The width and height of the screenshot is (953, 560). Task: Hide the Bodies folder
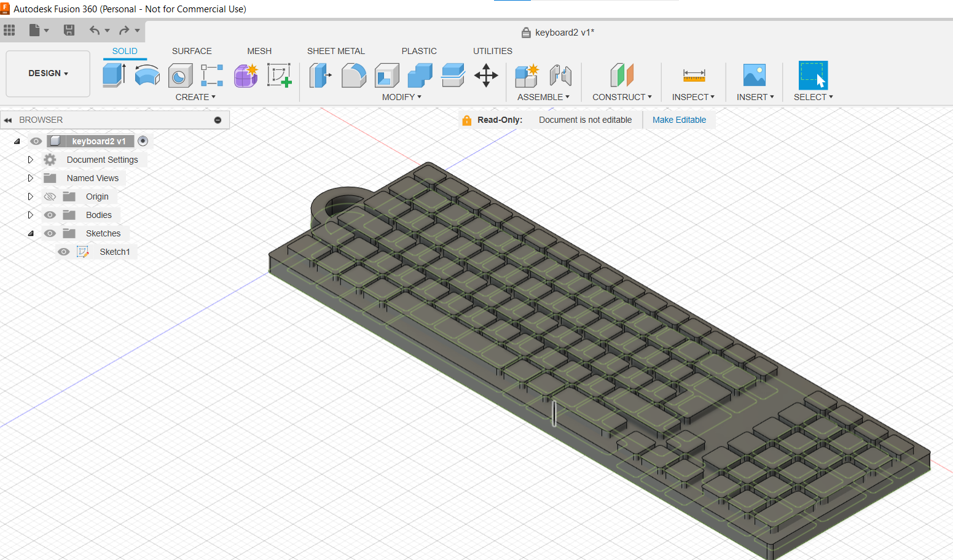pos(50,215)
